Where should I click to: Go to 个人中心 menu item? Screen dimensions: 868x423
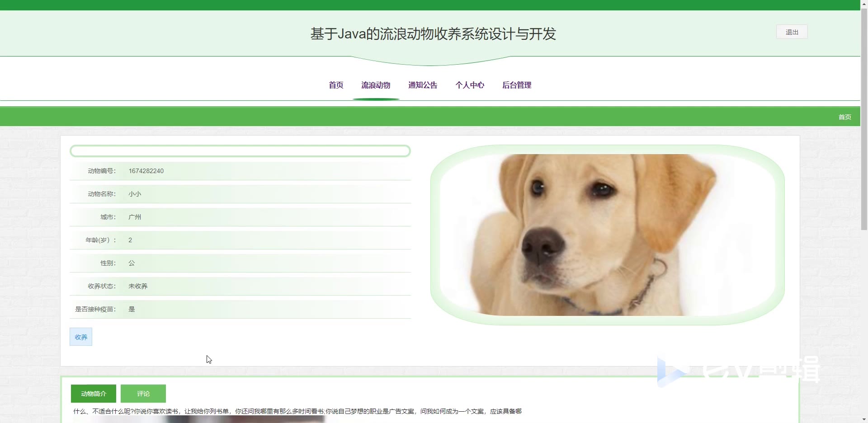470,85
